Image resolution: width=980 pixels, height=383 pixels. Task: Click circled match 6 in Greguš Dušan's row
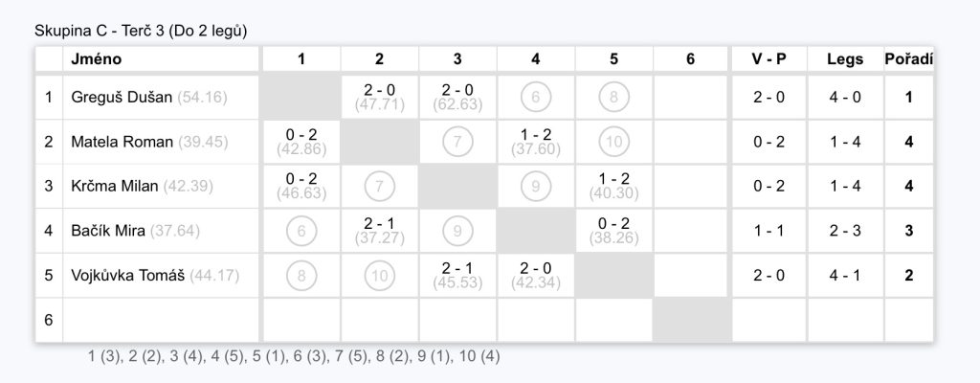(536, 97)
